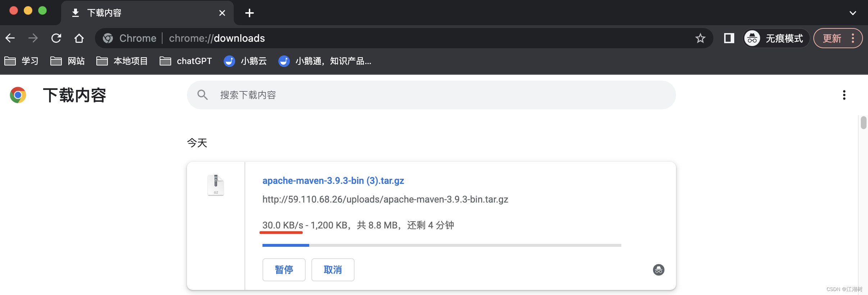Reload the downloads page
868x295 pixels.
[56, 38]
